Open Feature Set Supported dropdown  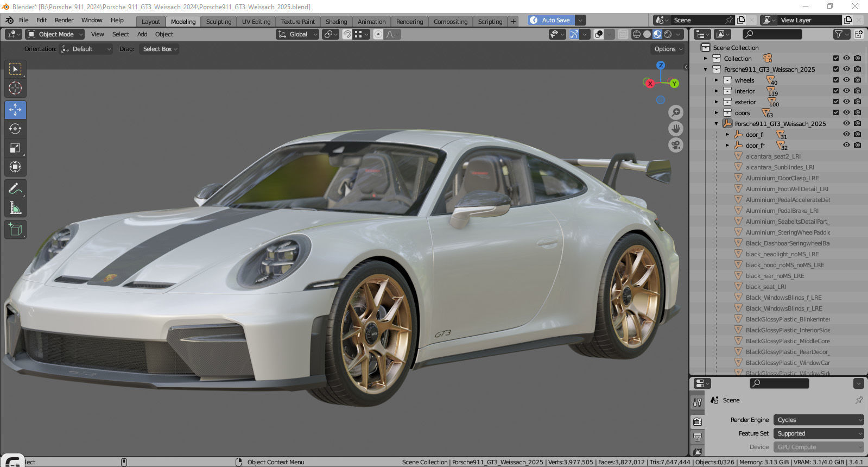pos(819,433)
